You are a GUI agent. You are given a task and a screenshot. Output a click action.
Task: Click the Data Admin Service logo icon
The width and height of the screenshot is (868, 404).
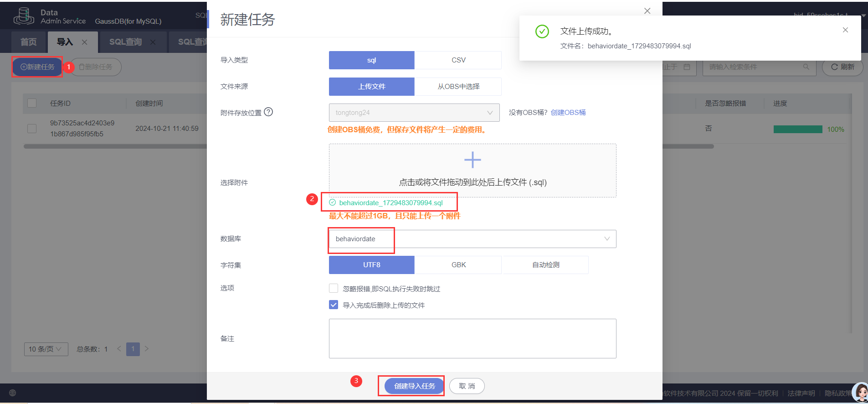pos(24,16)
